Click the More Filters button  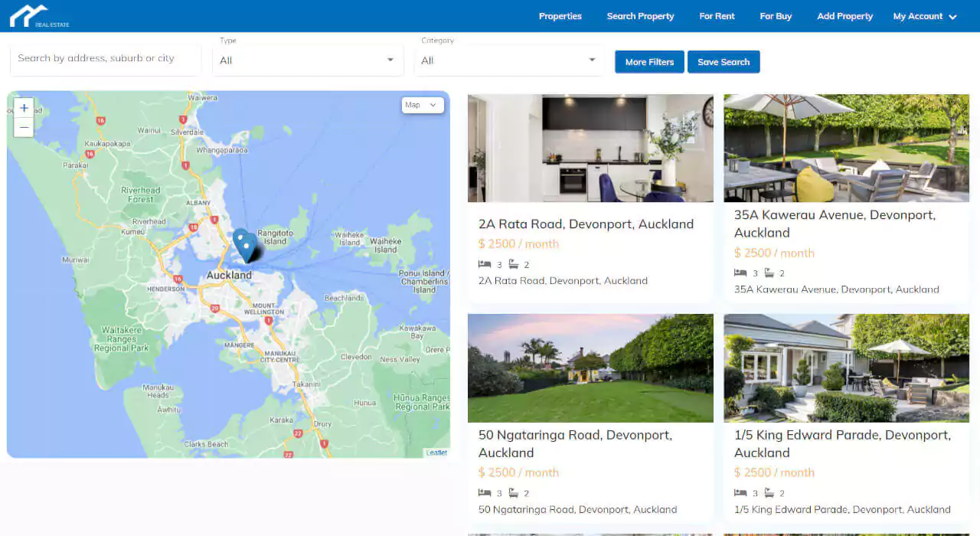[649, 62]
